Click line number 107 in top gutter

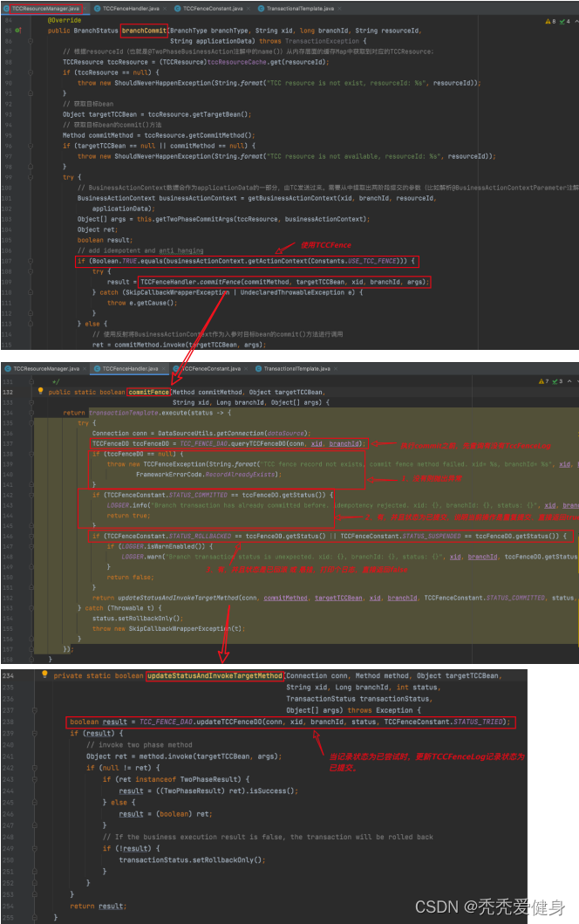click(8, 261)
